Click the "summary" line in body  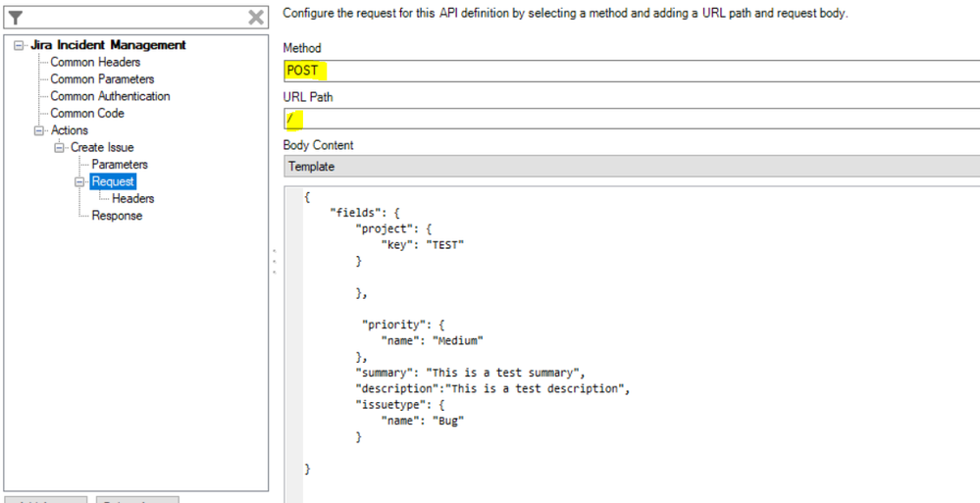pos(469,373)
